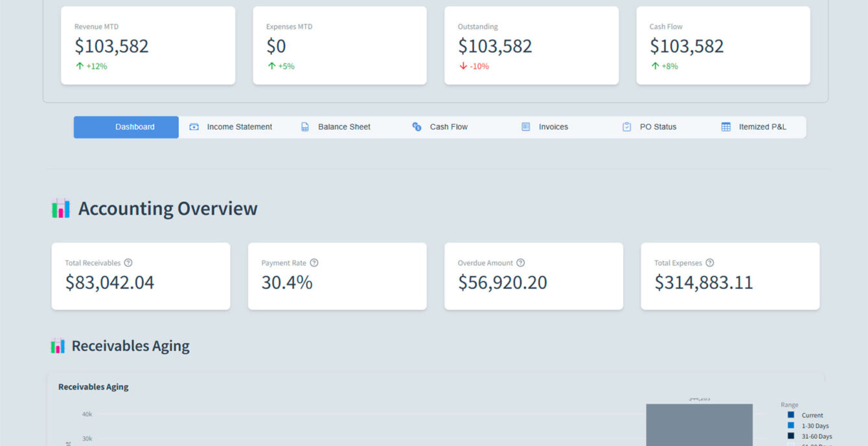The image size is (868, 446).
Task: Click the PO Status clipboard icon
Action: point(626,127)
